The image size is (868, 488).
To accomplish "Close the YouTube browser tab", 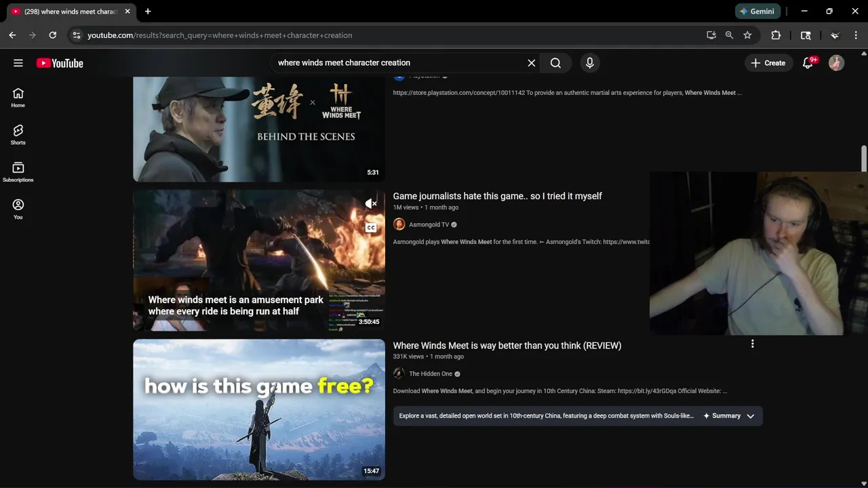I will click(x=127, y=12).
